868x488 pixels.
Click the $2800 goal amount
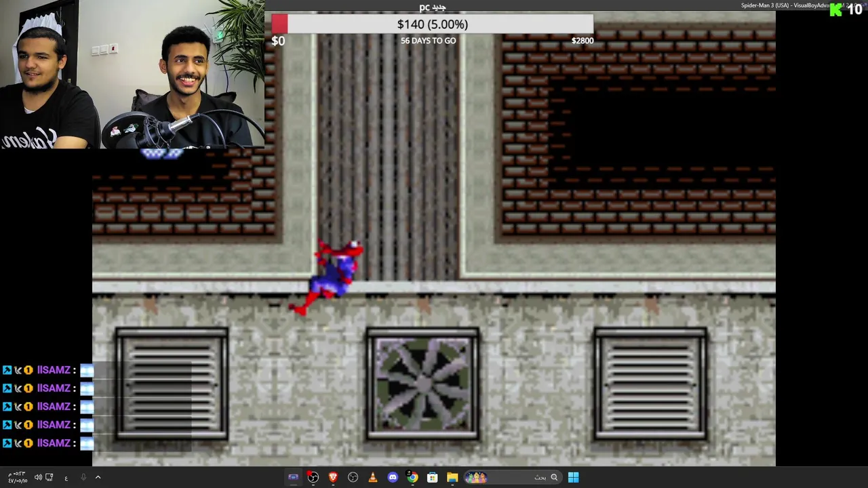point(582,41)
